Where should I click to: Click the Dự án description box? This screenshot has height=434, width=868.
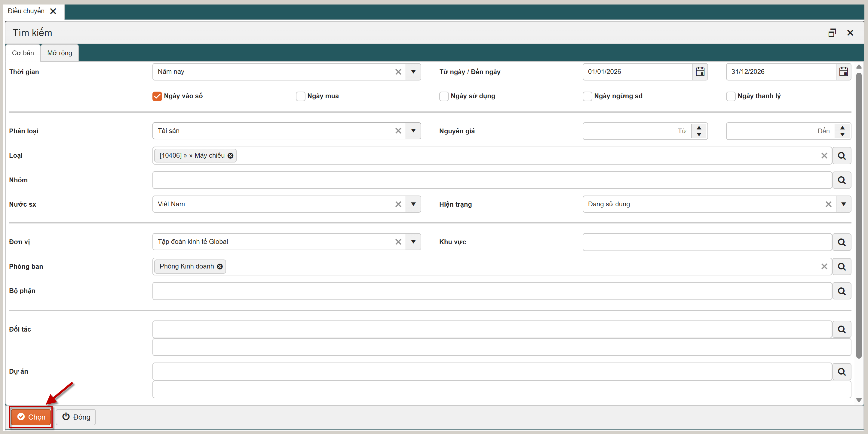click(502, 390)
